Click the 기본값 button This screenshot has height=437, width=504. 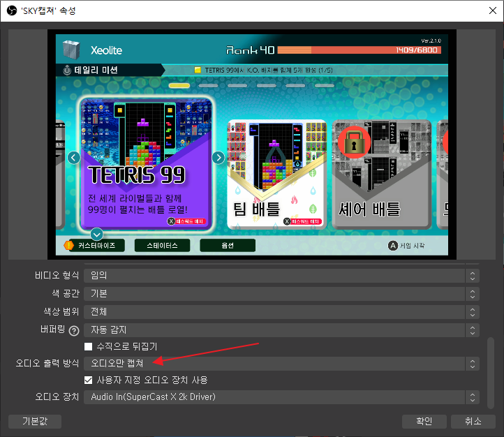(35, 421)
